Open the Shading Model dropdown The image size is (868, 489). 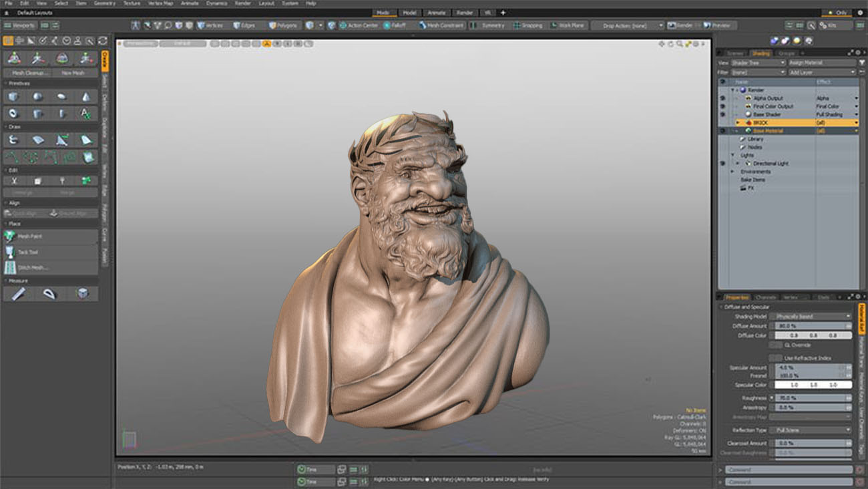tap(811, 317)
